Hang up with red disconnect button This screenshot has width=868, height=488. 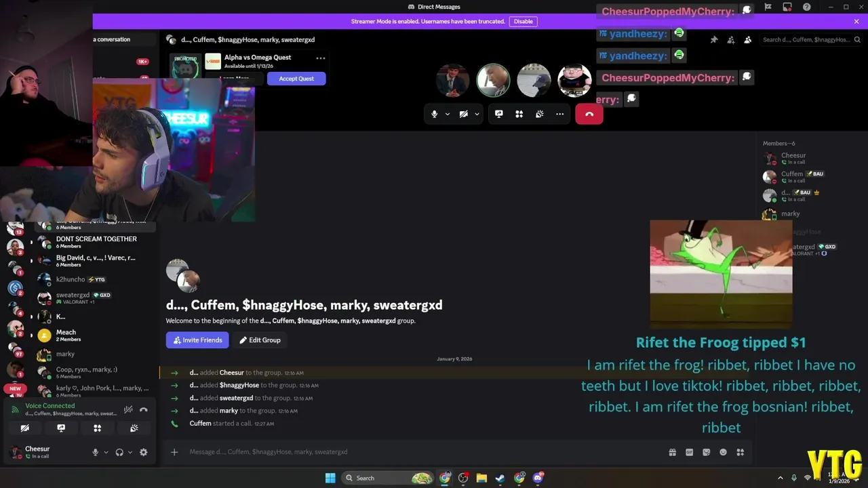[x=589, y=114]
